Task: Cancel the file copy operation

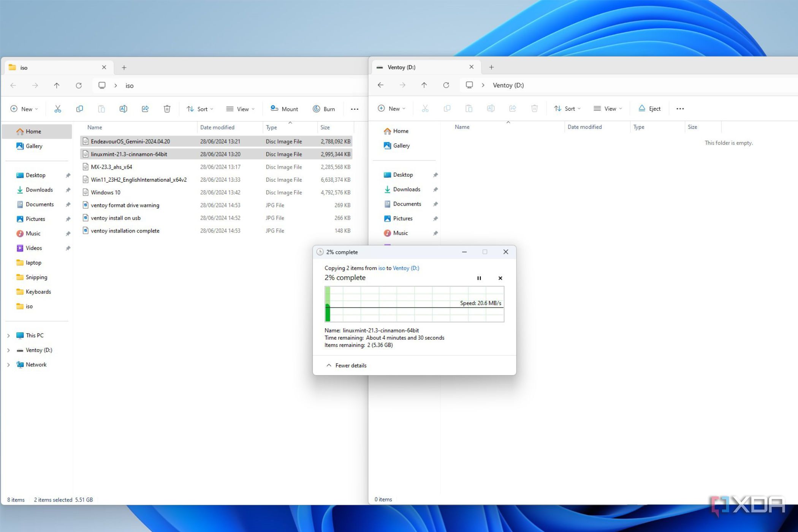Action: (500, 278)
